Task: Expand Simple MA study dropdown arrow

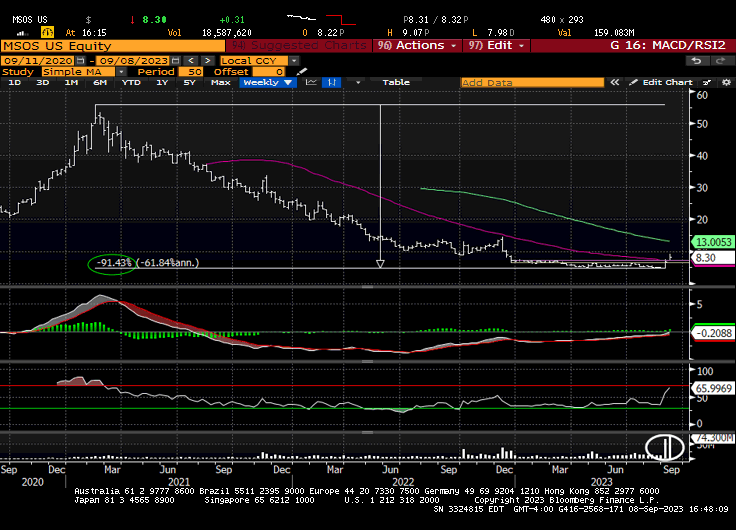Action: point(121,72)
